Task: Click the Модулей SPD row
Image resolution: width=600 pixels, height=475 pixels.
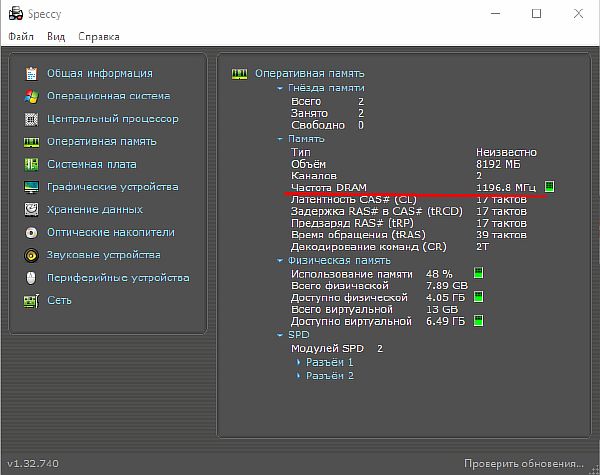Action: click(x=337, y=349)
